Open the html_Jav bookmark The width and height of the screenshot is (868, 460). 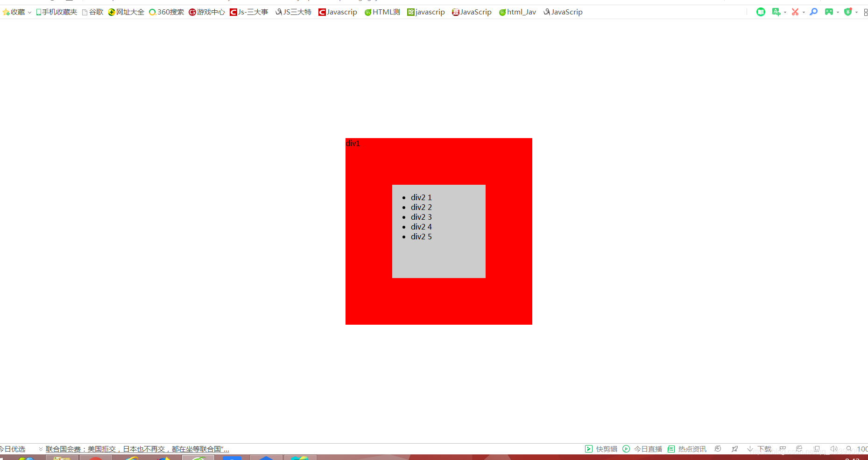click(517, 12)
